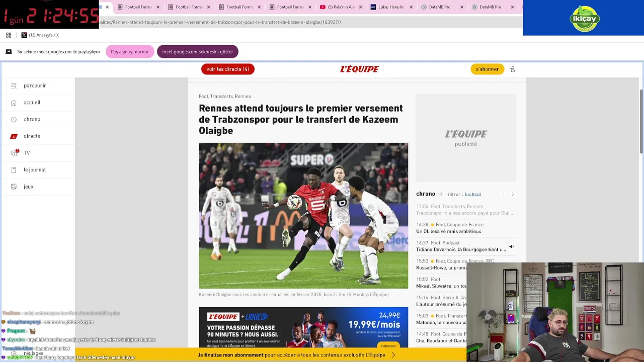This screenshot has width=644, height=362.
Task: Click meet.google.com sekmesini göster button
Action: (x=198, y=52)
